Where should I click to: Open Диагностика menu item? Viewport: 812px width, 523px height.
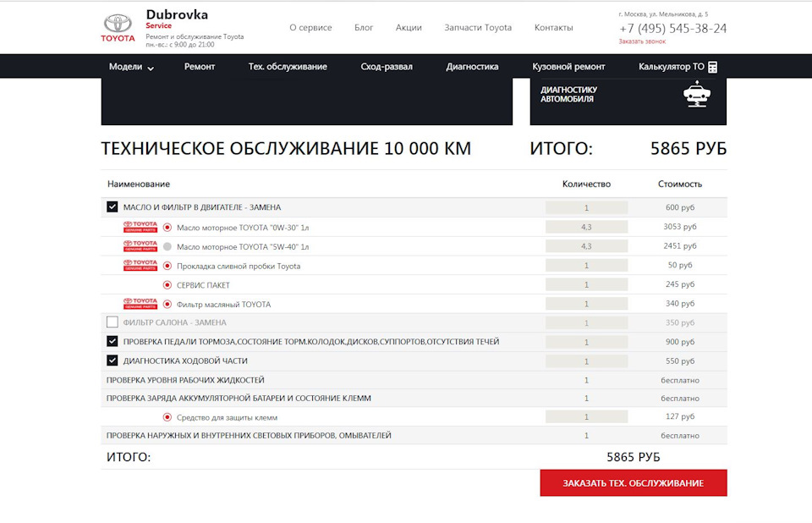coord(472,67)
